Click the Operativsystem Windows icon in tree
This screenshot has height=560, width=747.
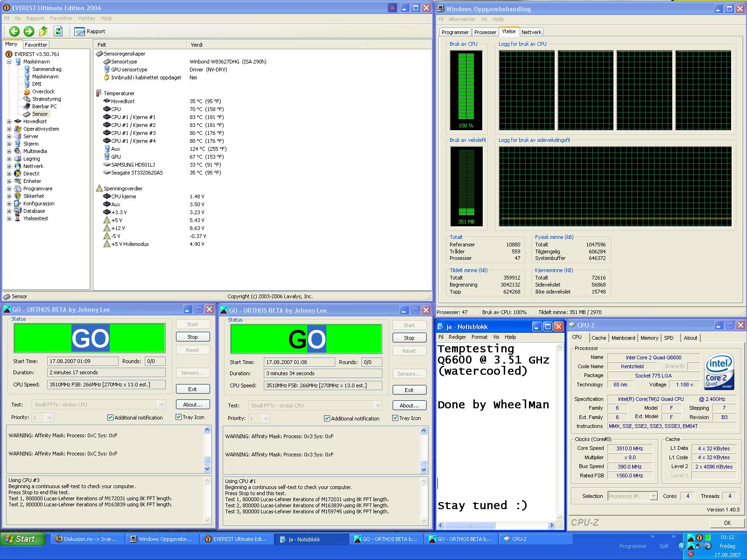point(18,129)
